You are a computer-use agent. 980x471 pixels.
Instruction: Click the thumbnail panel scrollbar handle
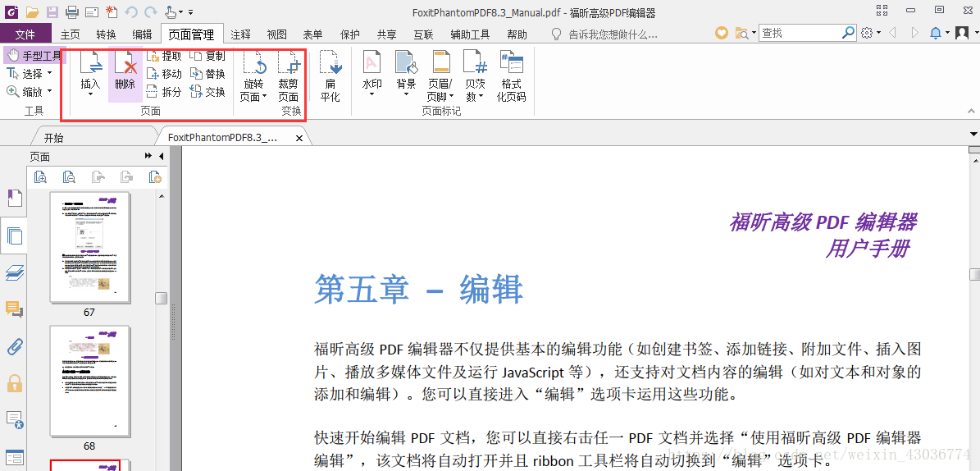(162, 298)
